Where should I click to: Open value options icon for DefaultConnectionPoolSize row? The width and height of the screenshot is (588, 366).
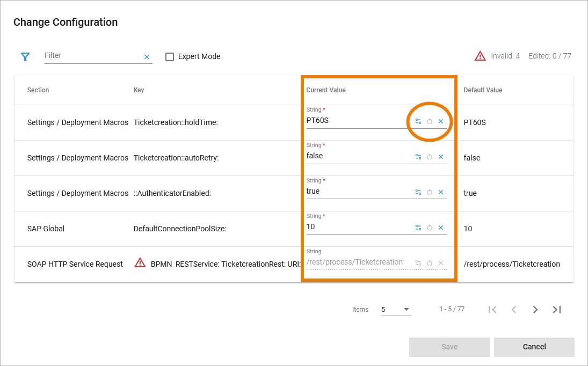tap(418, 228)
